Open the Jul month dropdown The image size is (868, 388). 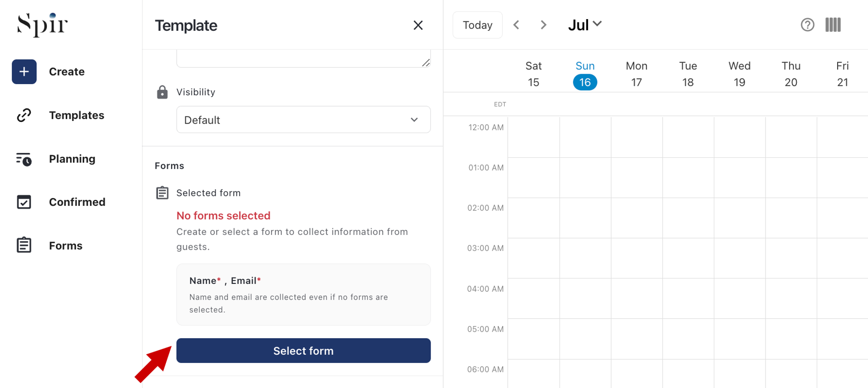(x=585, y=25)
